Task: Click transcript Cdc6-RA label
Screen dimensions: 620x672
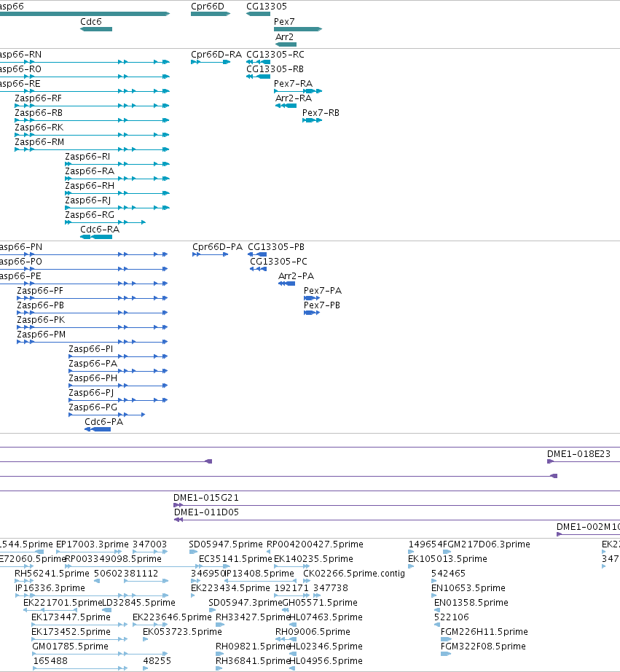Action: point(100,230)
